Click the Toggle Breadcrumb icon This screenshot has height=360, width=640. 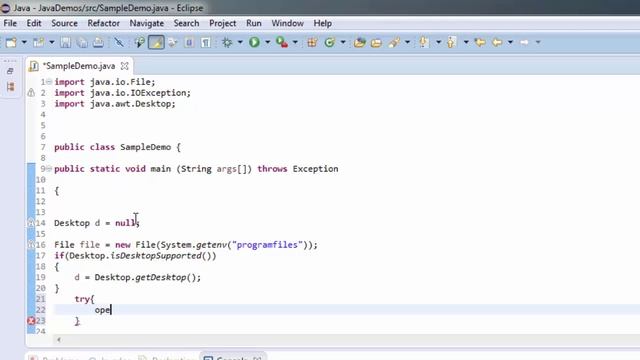pos(139,42)
